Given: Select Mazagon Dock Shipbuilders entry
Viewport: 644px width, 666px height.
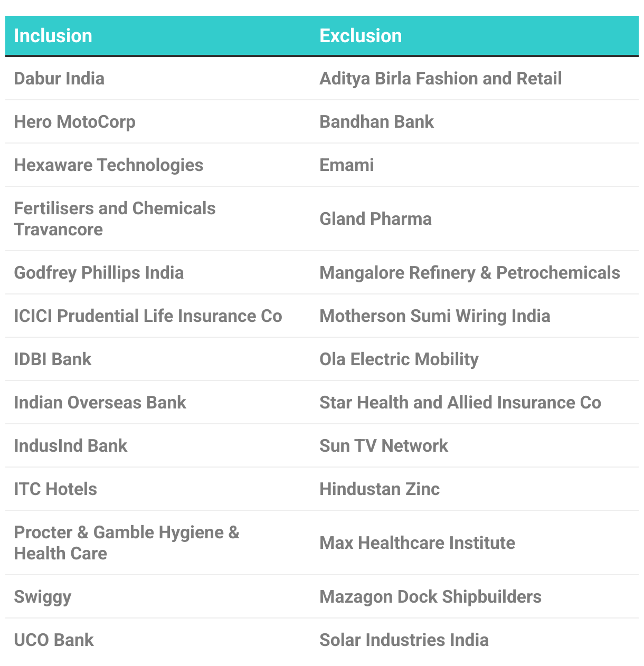Looking at the screenshot, I should 430,597.
